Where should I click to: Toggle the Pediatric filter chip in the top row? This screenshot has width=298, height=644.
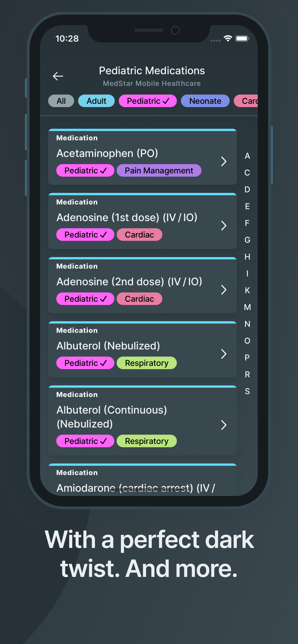pos(148,101)
